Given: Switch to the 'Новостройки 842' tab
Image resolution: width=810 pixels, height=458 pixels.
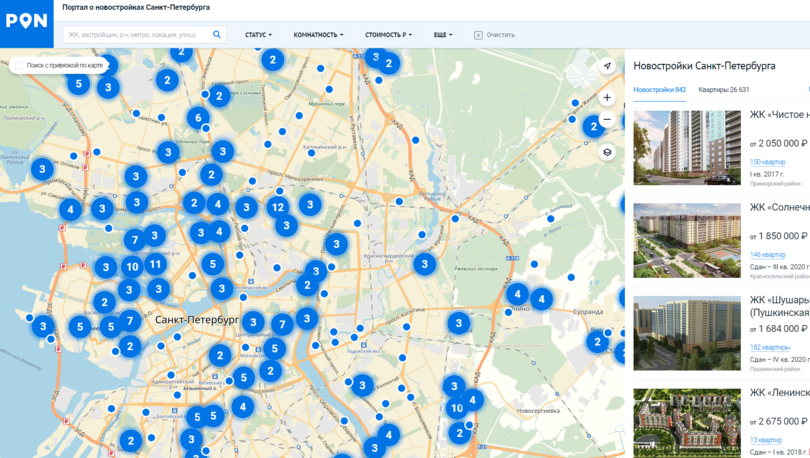Looking at the screenshot, I should (x=659, y=90).
